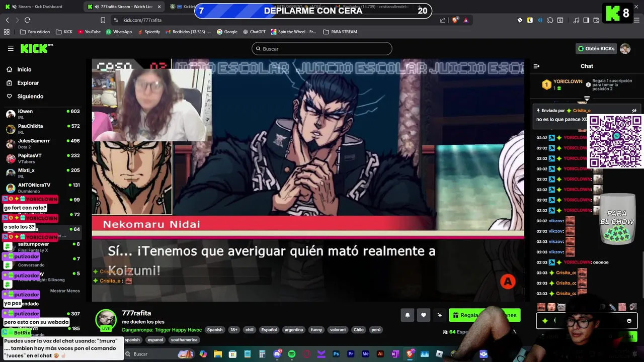Viewport: 644px width, 362px height.
Task: Open File Explorer from the taskbar
Action: pos(218,354)
